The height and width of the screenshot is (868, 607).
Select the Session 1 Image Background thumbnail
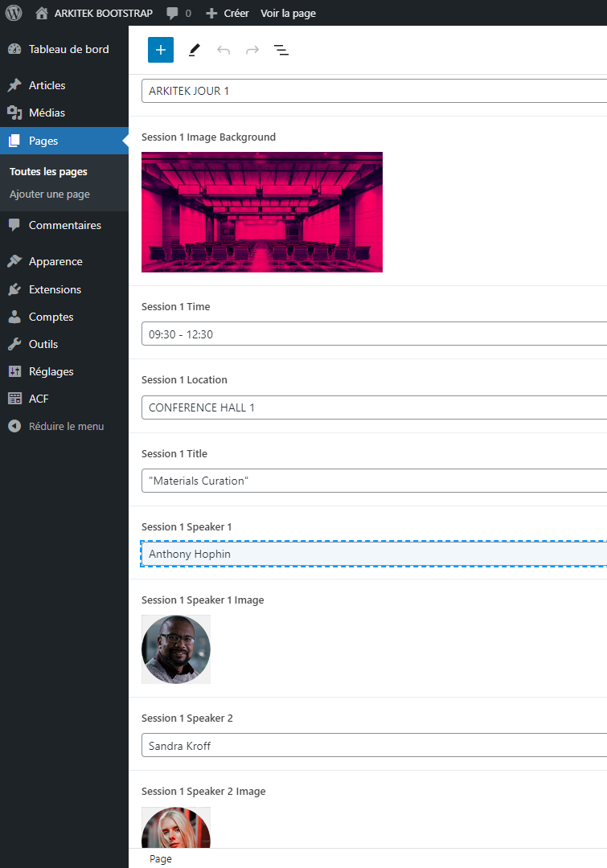[x=262, y=212]
